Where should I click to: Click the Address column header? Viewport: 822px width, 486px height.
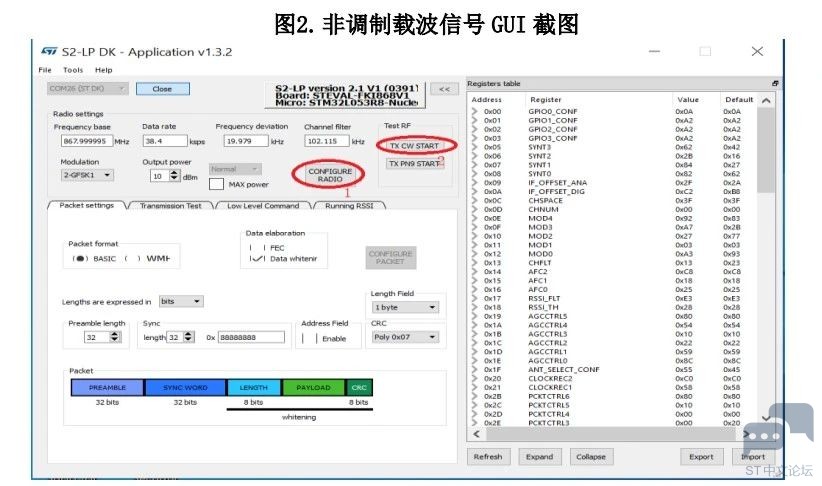pos(486,100)
